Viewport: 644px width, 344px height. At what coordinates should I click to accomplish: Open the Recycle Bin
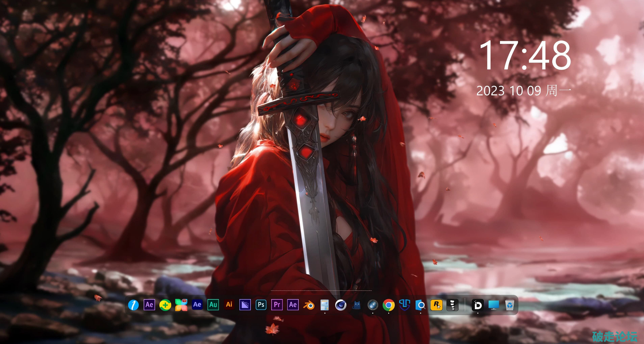pyautogui.click(x=509, y=305)
